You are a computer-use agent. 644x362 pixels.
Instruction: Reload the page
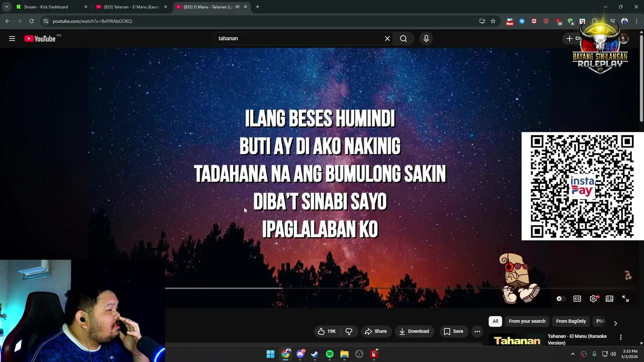(31, 21)
